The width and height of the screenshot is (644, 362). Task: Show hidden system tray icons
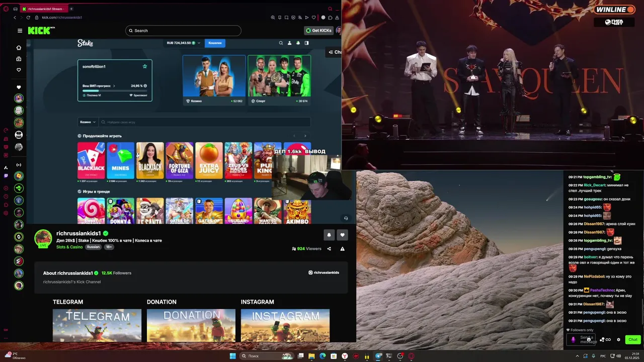pos(577,356)
